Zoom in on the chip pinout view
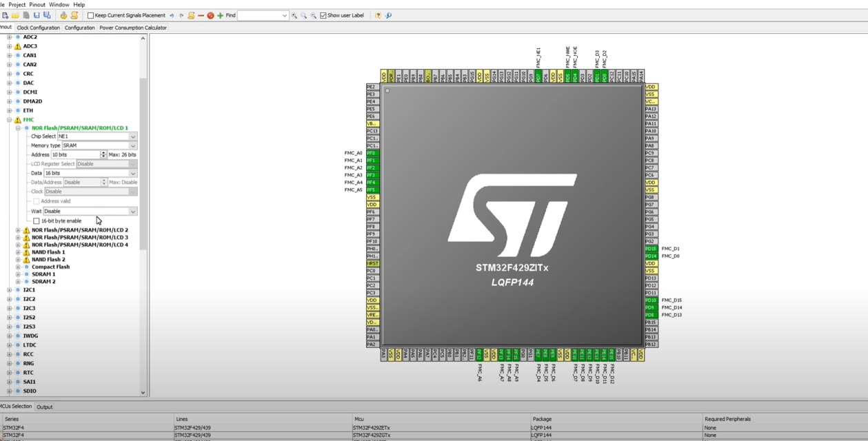868x441 pixels. [294, 15]
